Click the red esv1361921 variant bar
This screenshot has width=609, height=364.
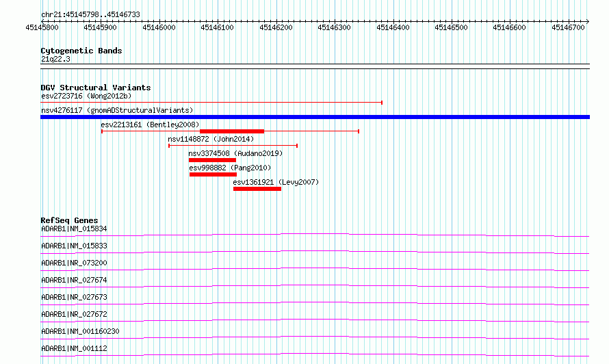pos(257,189)
